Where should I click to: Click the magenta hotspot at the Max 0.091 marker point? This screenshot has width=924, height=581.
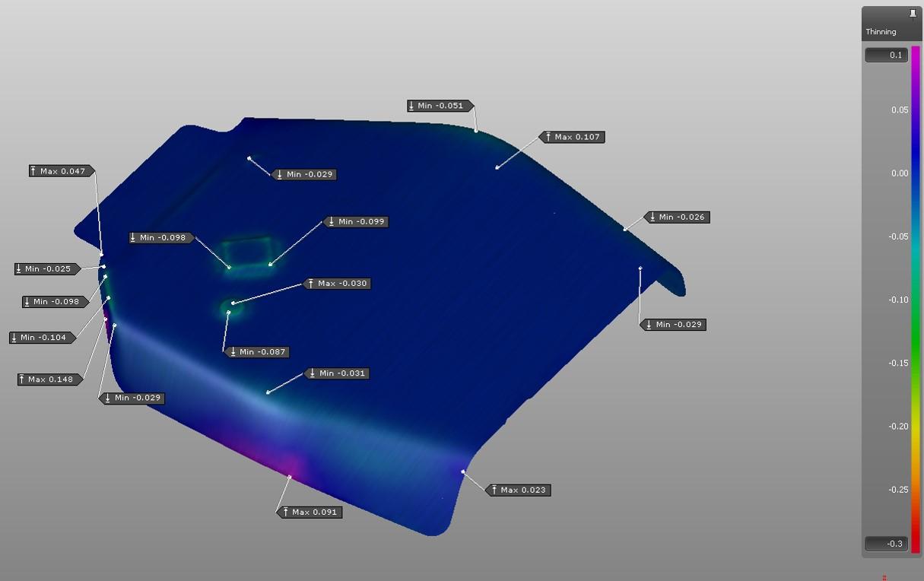coord(290,477)
